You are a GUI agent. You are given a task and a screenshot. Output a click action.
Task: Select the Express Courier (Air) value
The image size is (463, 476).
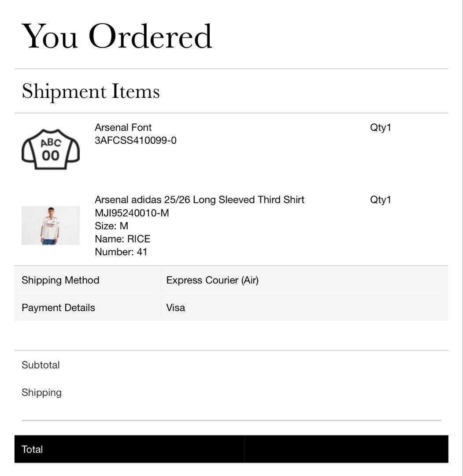(212, 280)
